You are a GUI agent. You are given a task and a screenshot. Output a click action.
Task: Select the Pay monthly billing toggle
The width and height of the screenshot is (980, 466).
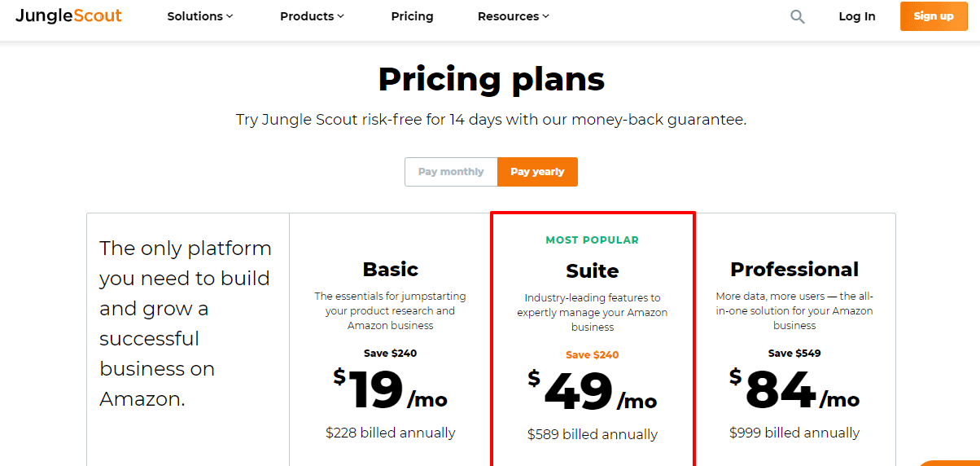tap(451, 172)
